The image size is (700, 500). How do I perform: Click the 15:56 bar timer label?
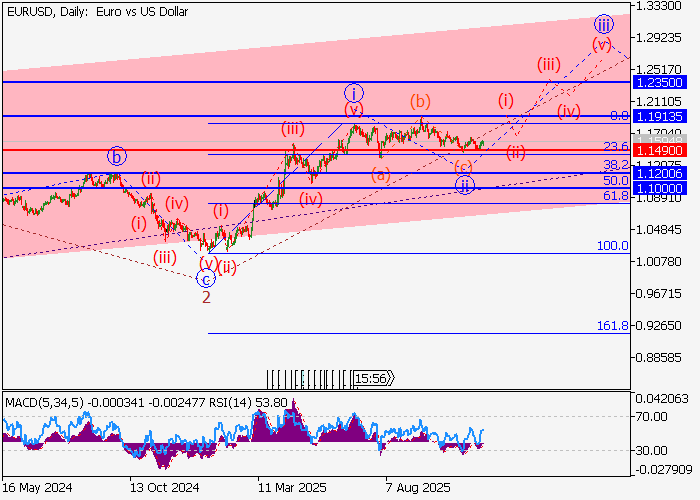(371, 378)
